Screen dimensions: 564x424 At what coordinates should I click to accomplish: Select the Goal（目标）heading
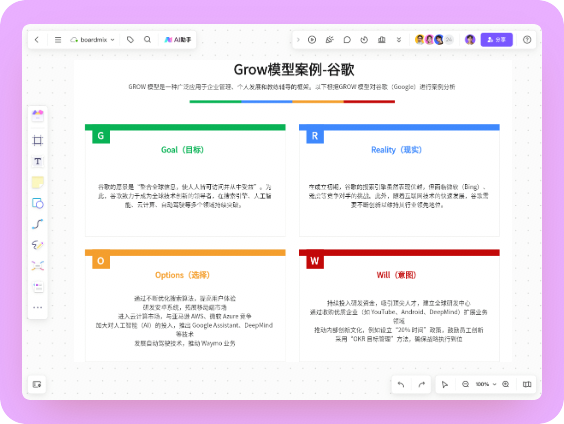[x=182, y=150]
